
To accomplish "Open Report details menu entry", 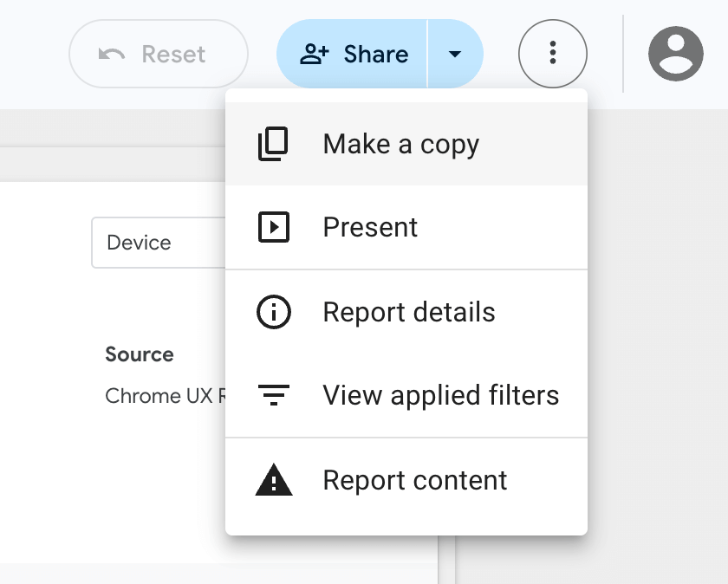I will click(409, 312).
